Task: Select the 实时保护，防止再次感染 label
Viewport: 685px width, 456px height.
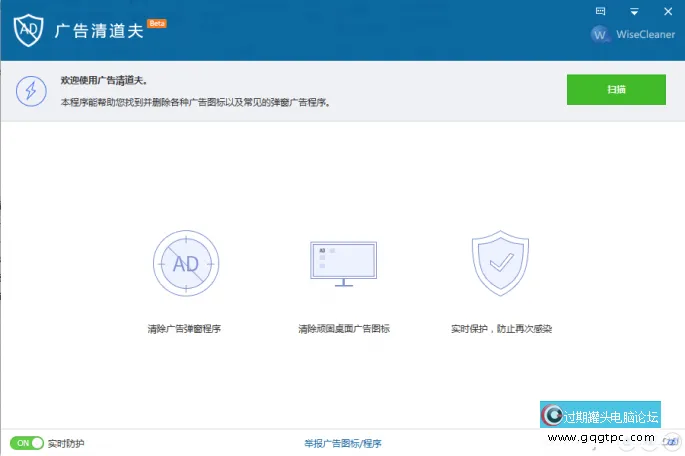Action: [501, 328]
